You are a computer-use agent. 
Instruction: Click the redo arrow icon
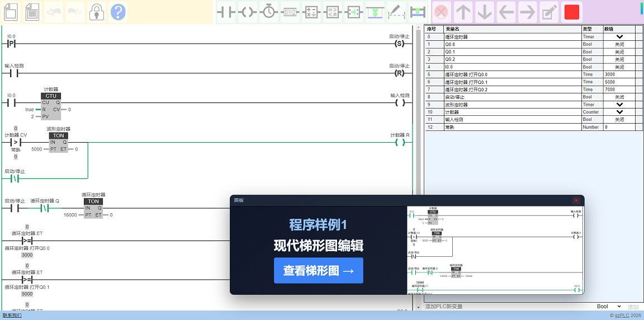[x=75, y=12]
